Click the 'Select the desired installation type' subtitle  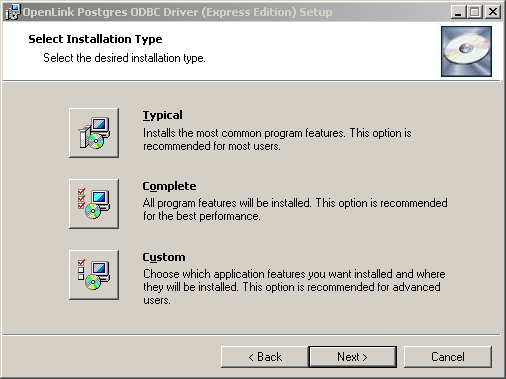click(x=124, y=58)
